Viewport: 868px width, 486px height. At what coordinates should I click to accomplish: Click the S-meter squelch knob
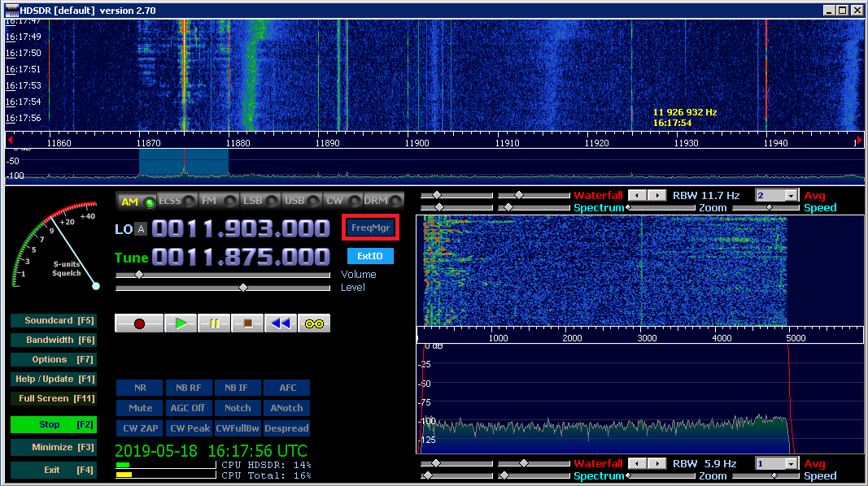click(96, 286)
